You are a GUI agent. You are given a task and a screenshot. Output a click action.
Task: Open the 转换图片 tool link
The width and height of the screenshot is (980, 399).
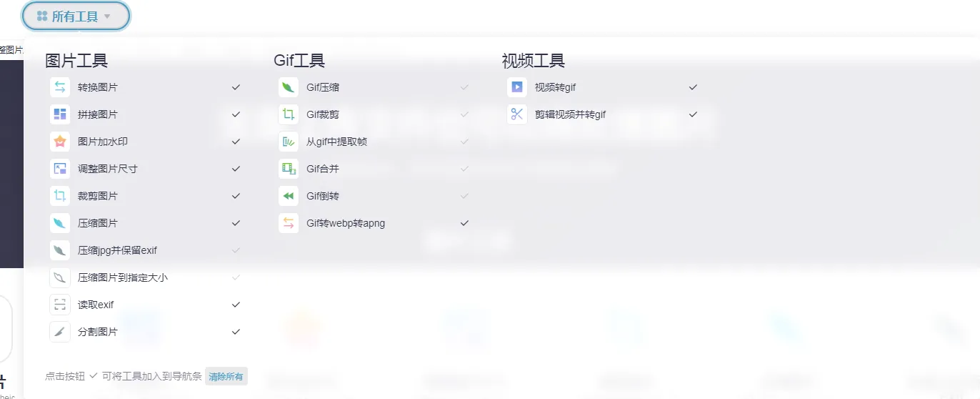click(98, 87)
